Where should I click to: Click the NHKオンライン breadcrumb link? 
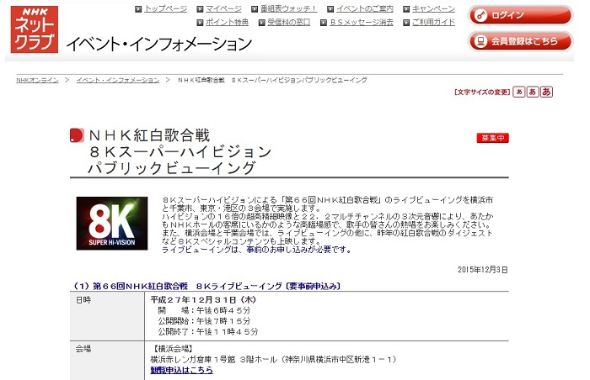tap(37, 80)
